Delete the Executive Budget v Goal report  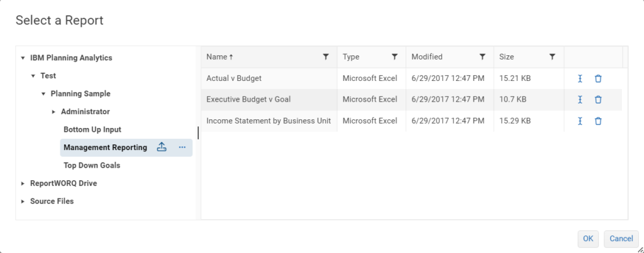pos(598,99)
